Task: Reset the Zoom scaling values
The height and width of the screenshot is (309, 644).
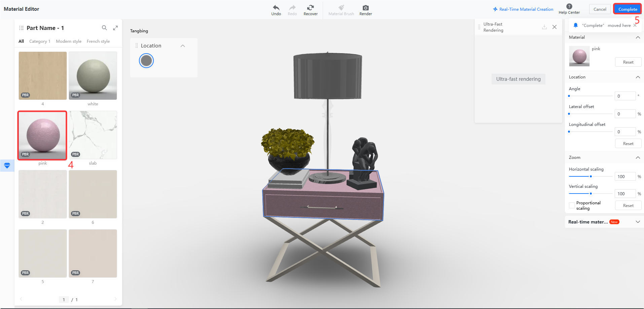Action: pyautogui.click(x=628, y=206)
